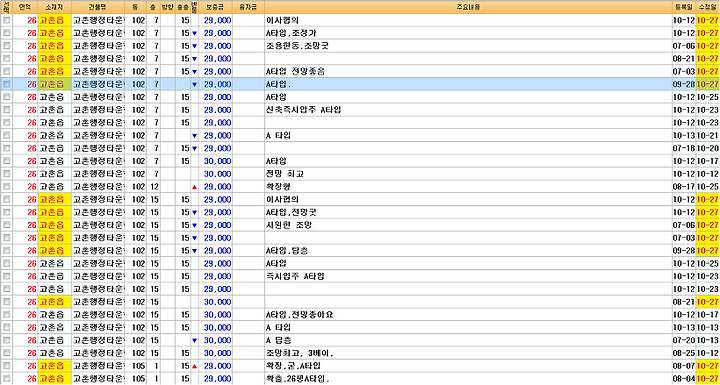Click the 07-06 registration date in the 시원한 조망 row
The width and height of the screenshot is (720, 385).
tap(684, 226)
